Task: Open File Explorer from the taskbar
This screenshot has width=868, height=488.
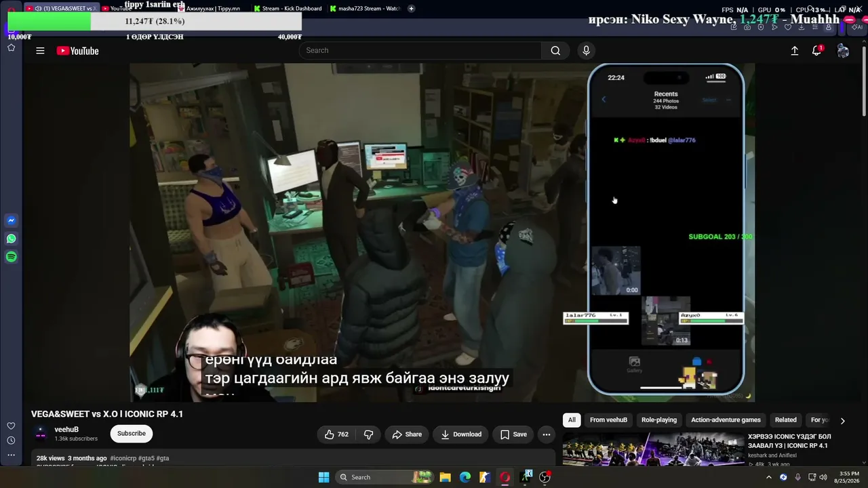Action: (445, 477)
